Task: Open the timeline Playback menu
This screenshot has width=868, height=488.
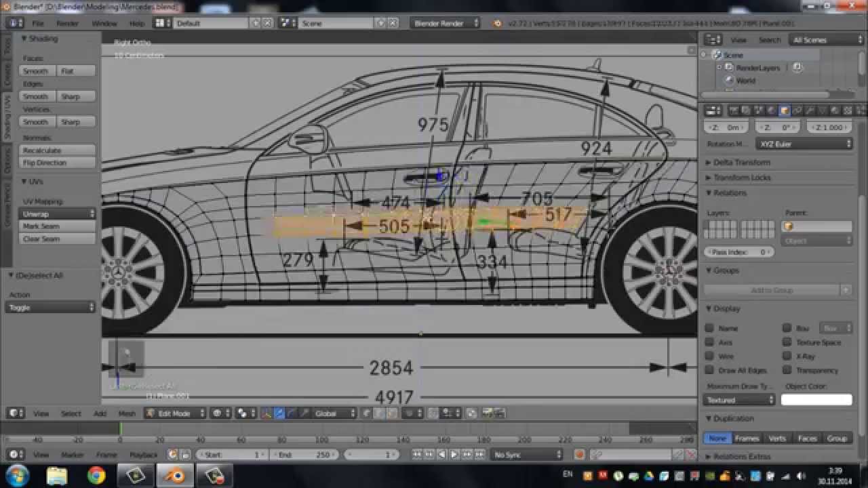Action: click(x=143, y=454)
